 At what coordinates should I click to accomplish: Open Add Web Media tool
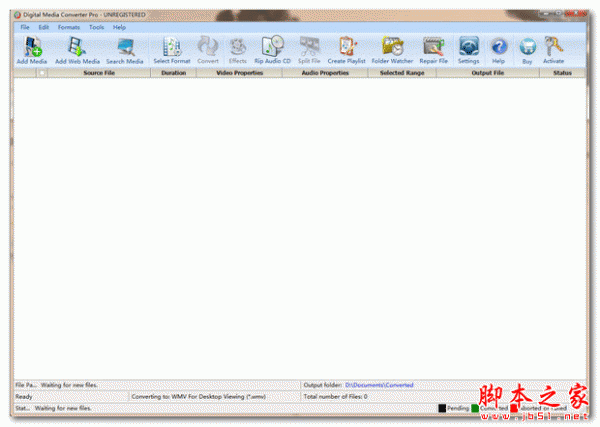click(77, 50)
